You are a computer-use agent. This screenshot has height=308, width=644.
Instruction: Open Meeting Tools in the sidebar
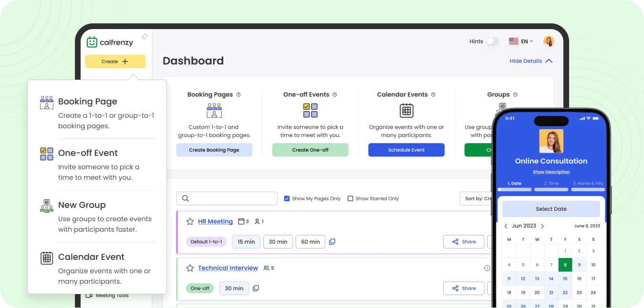tap(107, 296)
